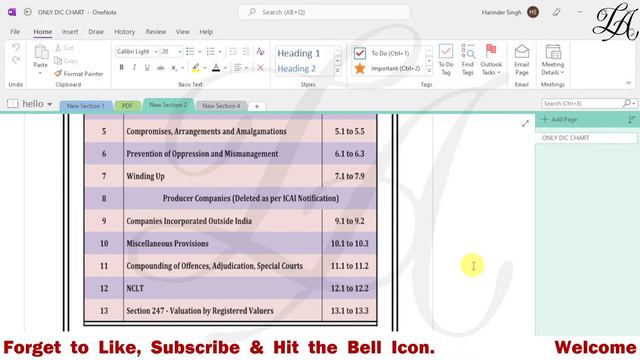
Task: Add a new section with plus tab
Action: [x=257, y=106]
